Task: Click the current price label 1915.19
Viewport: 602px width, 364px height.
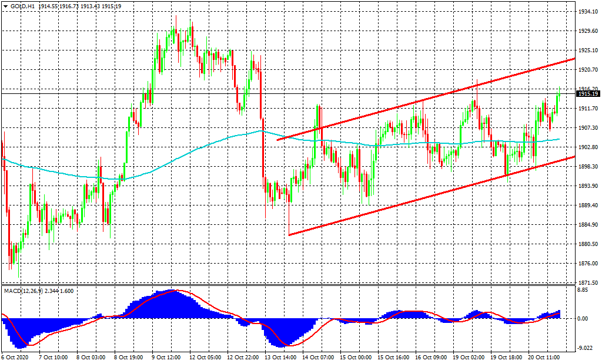Action: [x=588, y=93]
